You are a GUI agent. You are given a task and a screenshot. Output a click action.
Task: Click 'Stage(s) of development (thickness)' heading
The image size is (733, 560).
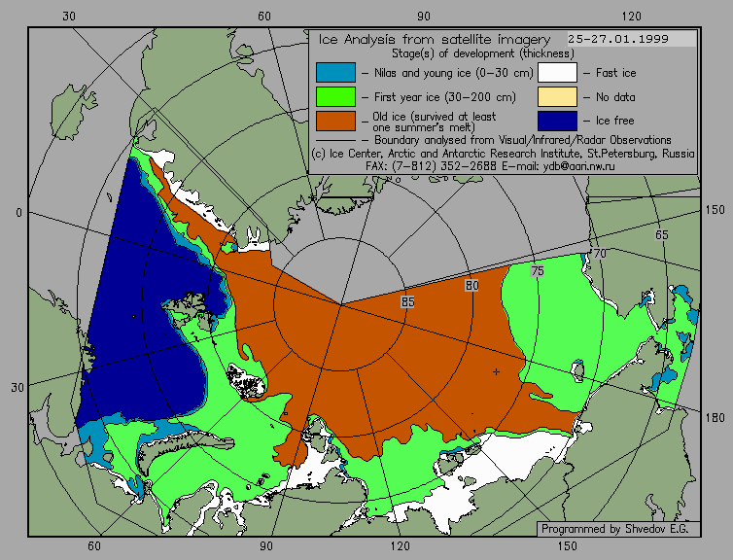pyautogui.click(x=483, y=53)
